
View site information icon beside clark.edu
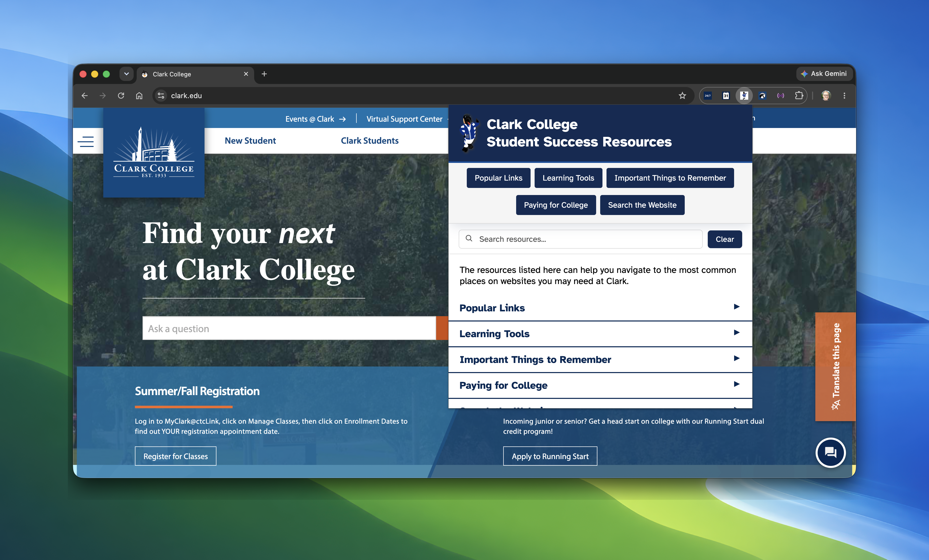click(161, 96)
